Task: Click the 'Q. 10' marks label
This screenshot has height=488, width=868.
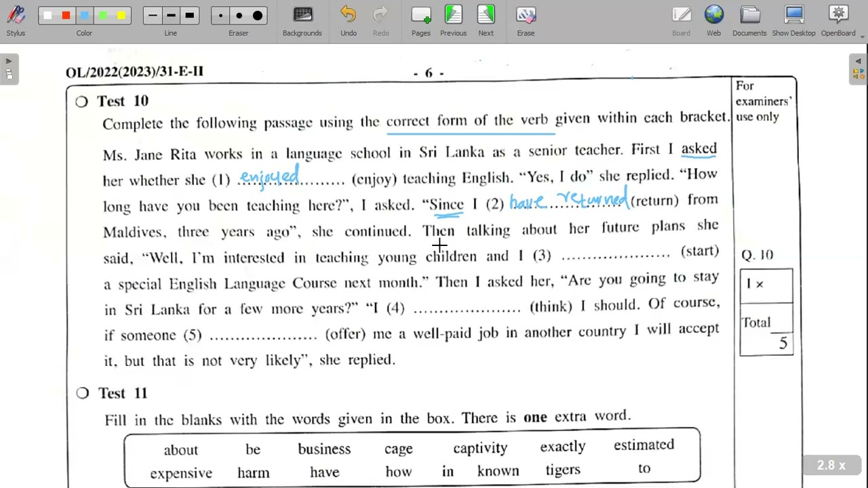Action: 757,255
